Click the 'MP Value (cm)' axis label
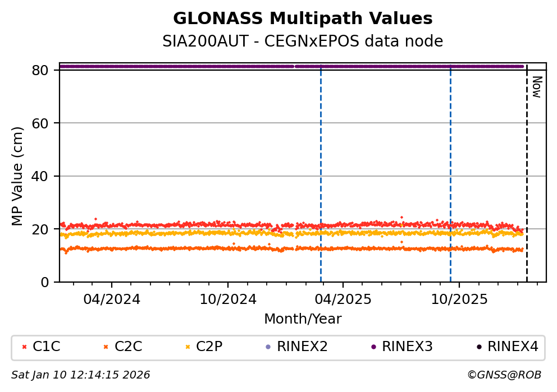 click(x=17, y=176)
